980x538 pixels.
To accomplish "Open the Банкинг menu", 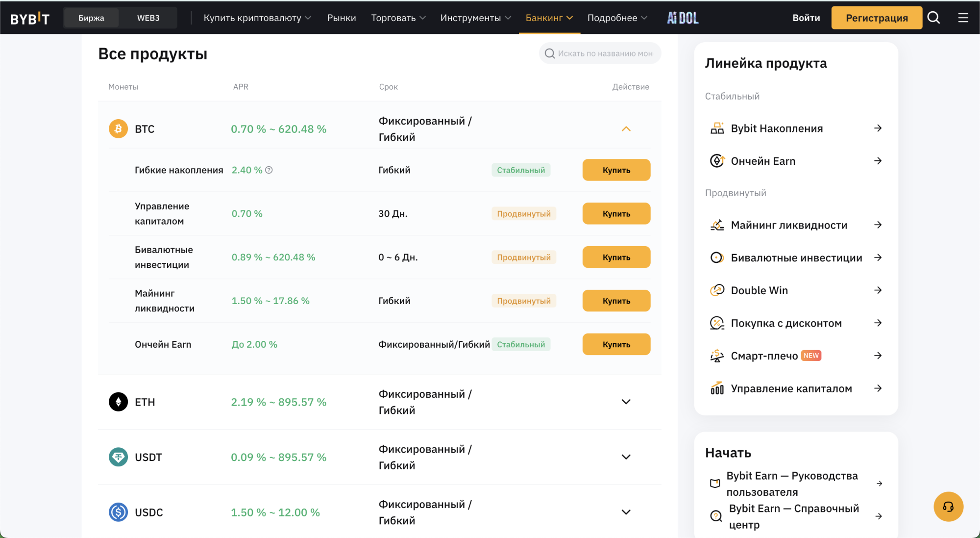I will 549,18.
